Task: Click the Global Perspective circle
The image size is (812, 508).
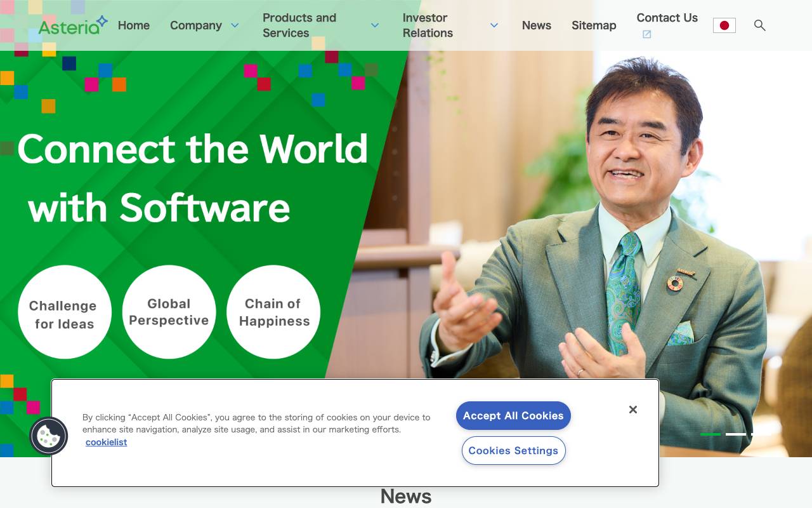Action: point(169,312)
